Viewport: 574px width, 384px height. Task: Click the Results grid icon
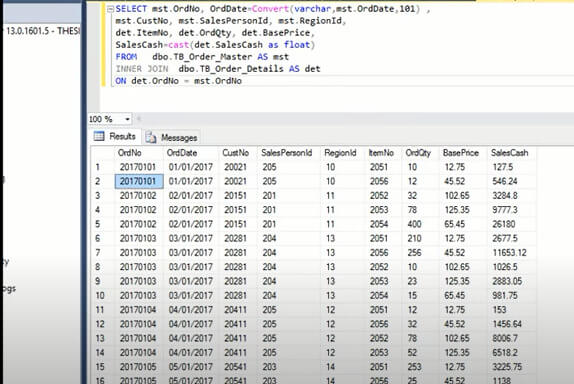pos(99,137)
